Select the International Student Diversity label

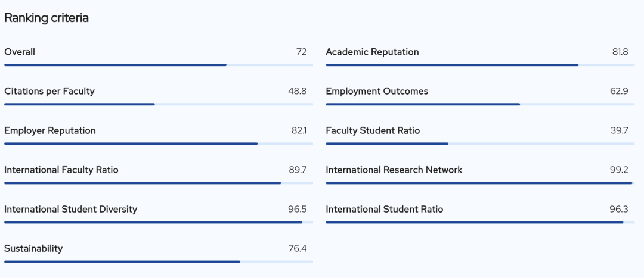[71, 209]
